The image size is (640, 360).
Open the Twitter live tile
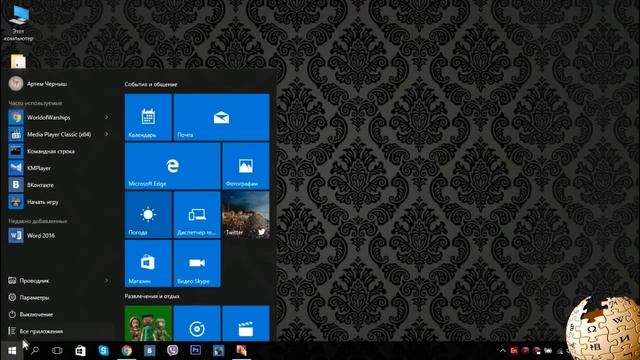coord(246,215)
